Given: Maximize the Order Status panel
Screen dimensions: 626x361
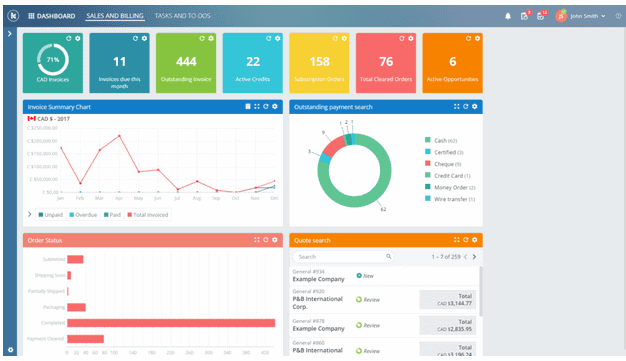Looking at the screenshot, I should point(257,240).
